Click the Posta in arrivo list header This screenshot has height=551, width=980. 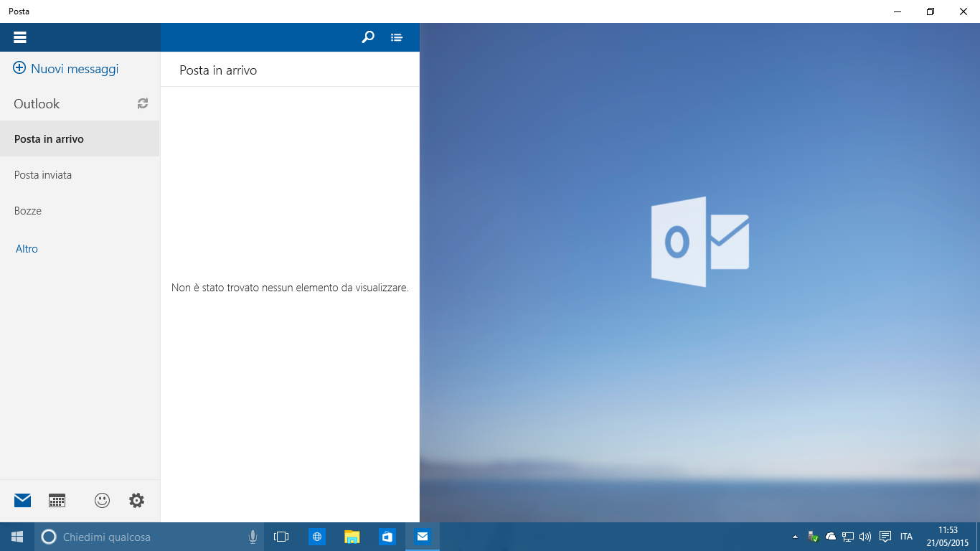point(218,70)
